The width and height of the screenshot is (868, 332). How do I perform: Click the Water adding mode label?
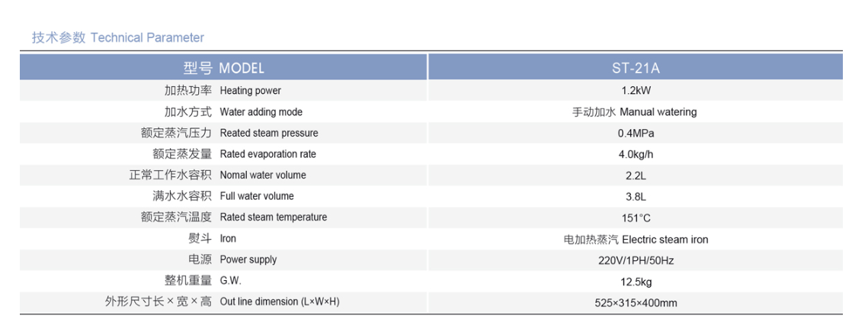(x=261, y=112)
